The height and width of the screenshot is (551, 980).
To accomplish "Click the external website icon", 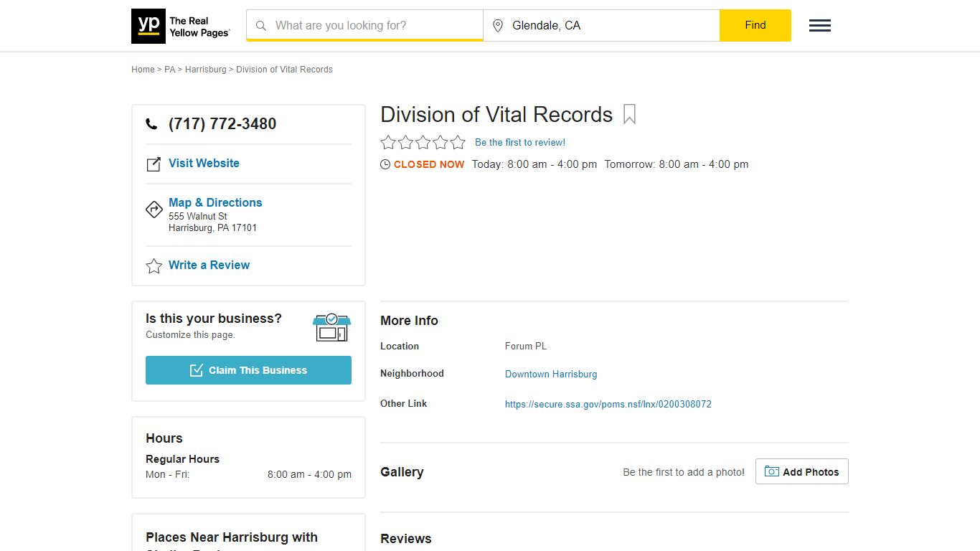I will (154, 164).
